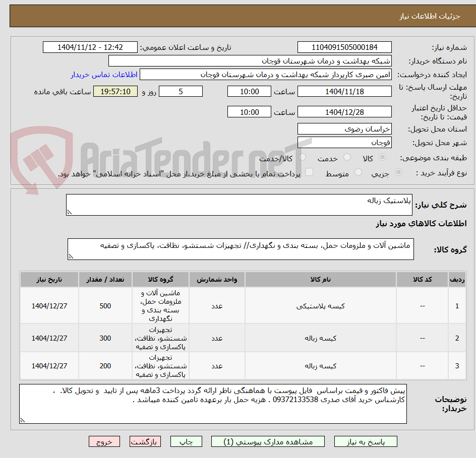Click the general description پلاستیک زباله textarea
This screenshot has height=458, width=476.
tap(239, 205)
